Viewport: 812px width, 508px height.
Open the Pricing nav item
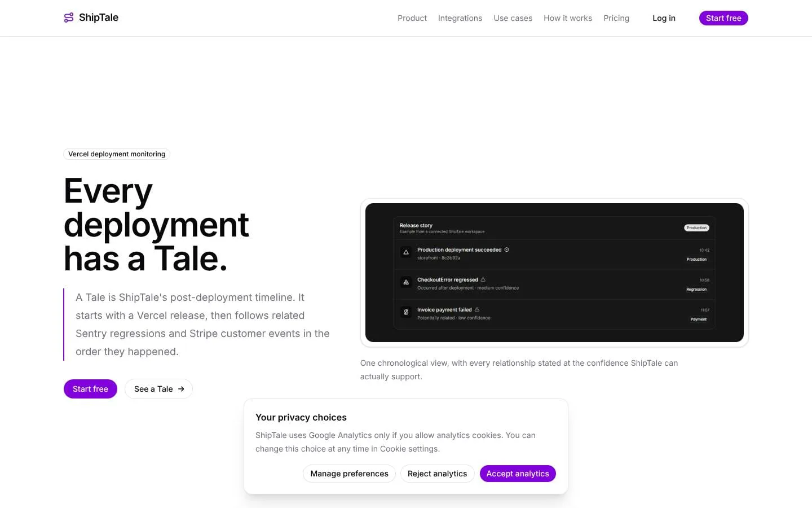click(616, 18)
